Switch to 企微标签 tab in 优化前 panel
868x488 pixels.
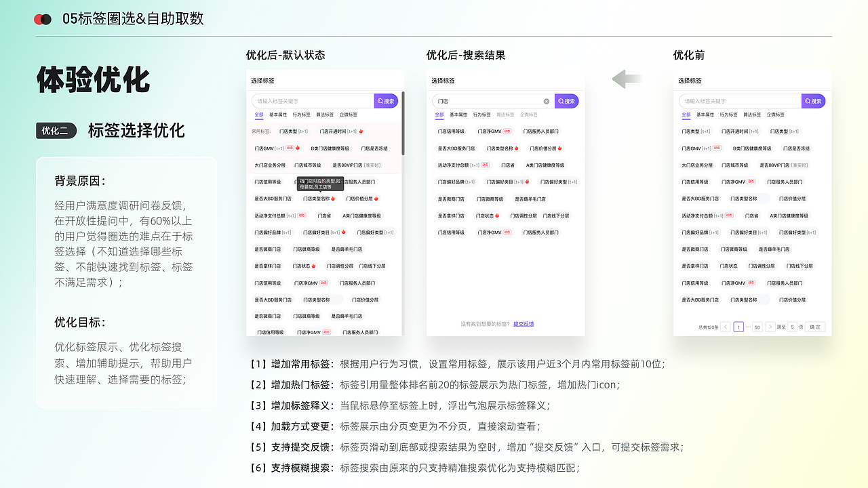(776, 115)
